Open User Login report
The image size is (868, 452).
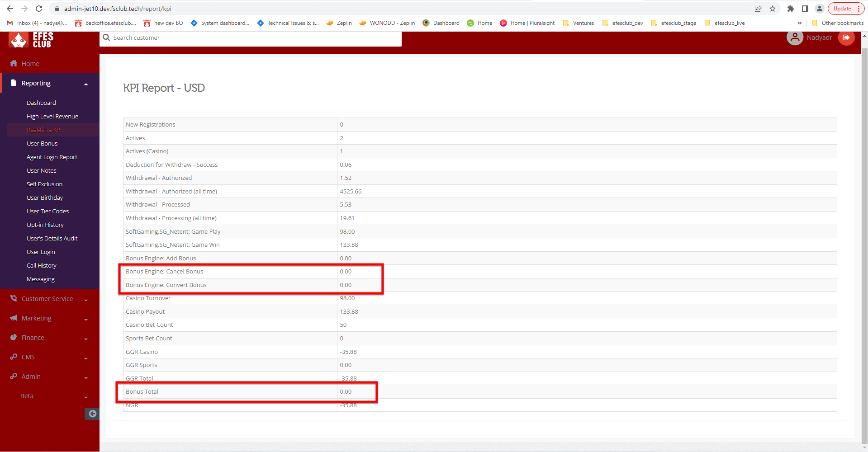point(41,252)
